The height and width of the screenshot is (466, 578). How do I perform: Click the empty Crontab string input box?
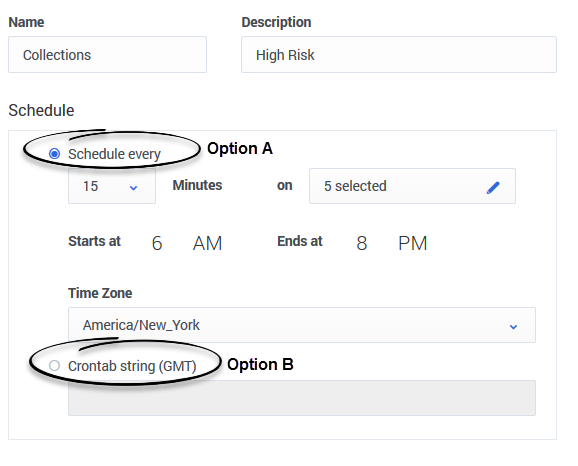point(302,398)
